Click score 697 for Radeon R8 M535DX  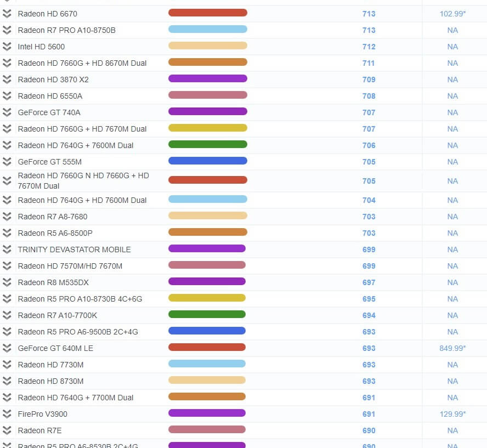pos(369,282)
